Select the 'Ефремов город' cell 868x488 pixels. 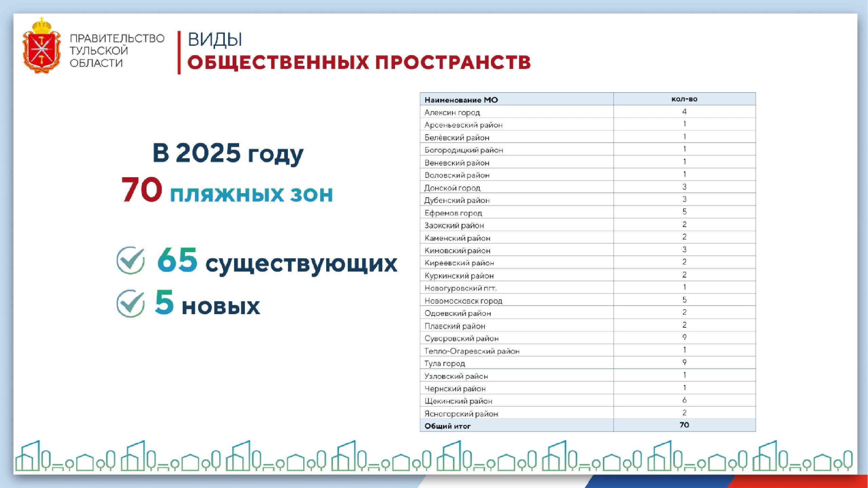click(x=517, y=212)
